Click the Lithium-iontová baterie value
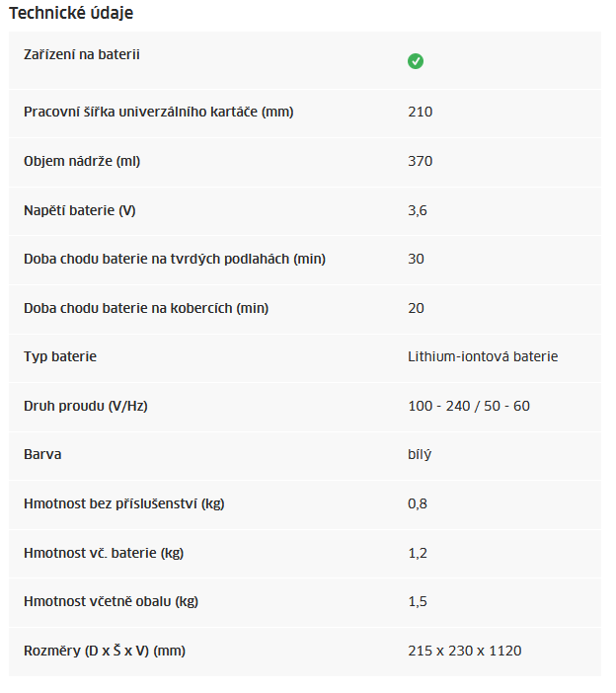The height and width of the screenshot is (693, 616). 483,356
